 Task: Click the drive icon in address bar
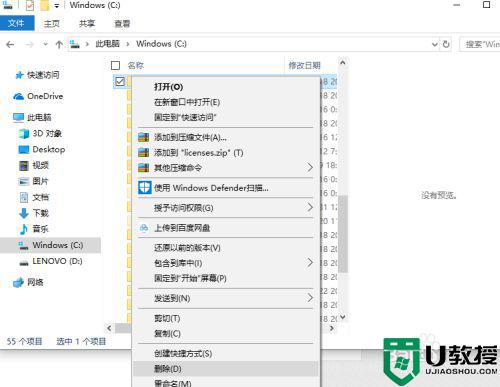(75, 44)
